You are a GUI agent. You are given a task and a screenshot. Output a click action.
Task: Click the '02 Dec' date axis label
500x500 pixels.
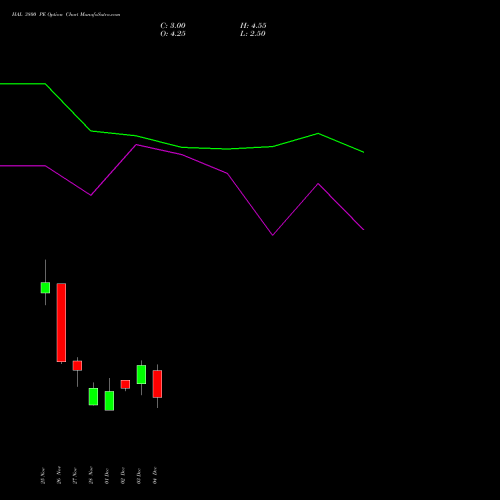[x=123, y=476]
